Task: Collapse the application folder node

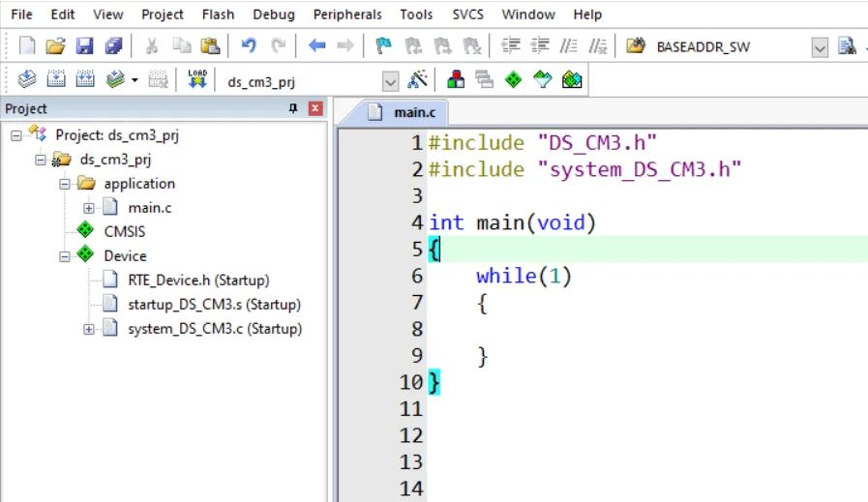Action: (x=65, y=184)
